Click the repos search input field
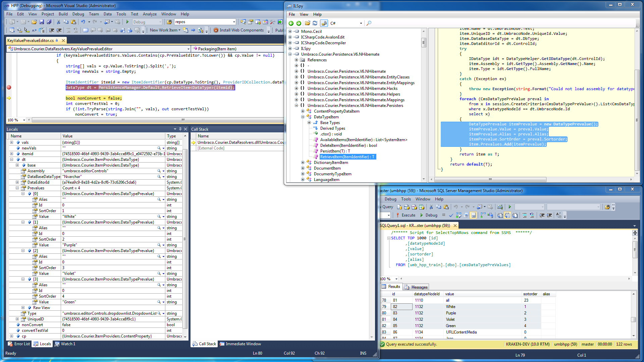 click(x=203, y=22)
